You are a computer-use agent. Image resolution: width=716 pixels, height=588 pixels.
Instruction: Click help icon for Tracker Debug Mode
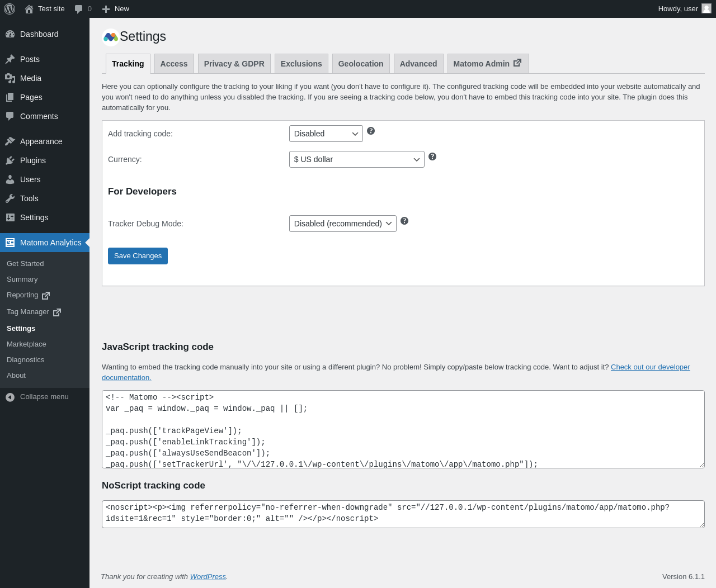(404, 221)
